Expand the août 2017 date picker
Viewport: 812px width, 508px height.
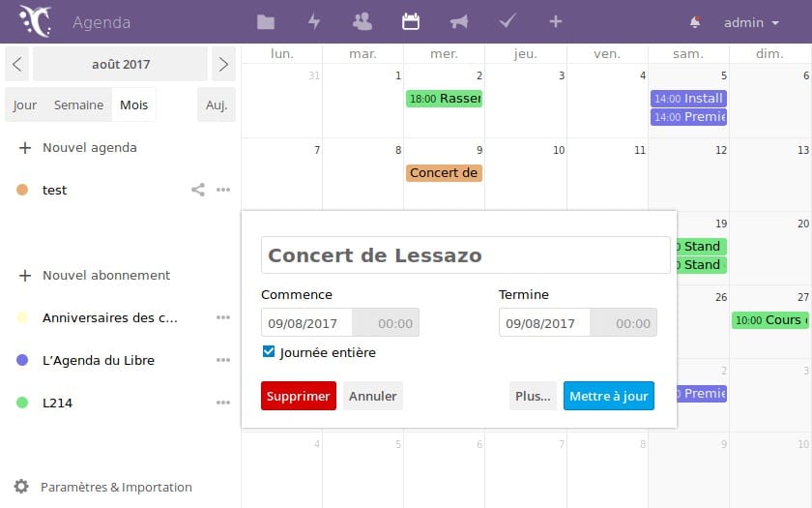pos(121,65)
